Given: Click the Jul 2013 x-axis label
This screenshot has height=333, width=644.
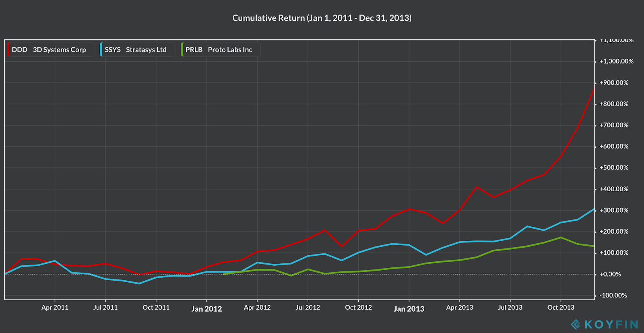Looking at the screenshot, I should (510, 307).
